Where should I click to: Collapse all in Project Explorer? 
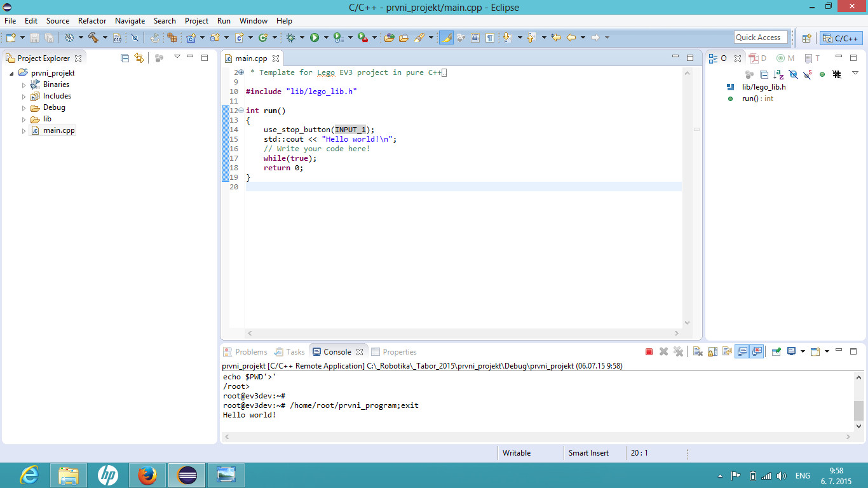(x=125, y=58)
